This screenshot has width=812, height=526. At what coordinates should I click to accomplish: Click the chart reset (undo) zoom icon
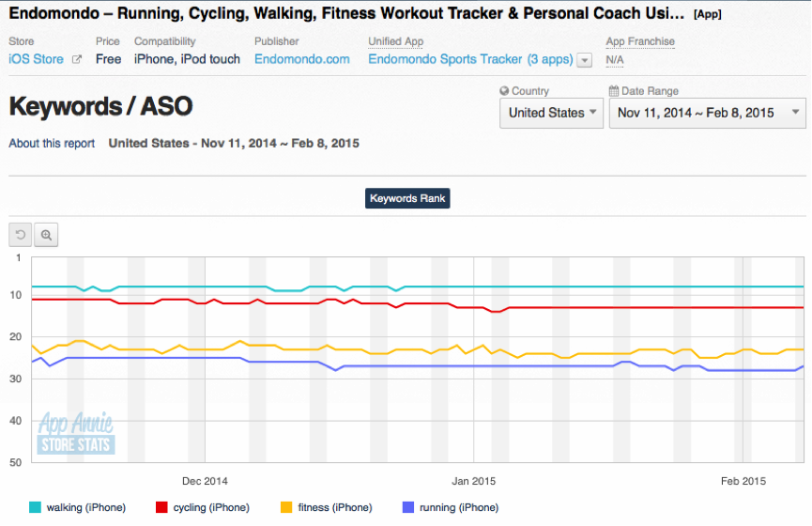pos(20,235)
